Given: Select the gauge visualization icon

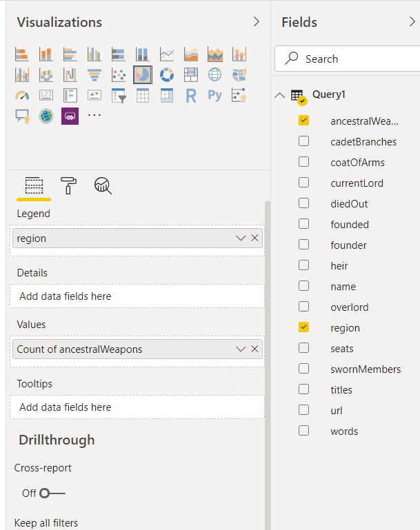Looking at the screenshot, I should click(22, 96).
